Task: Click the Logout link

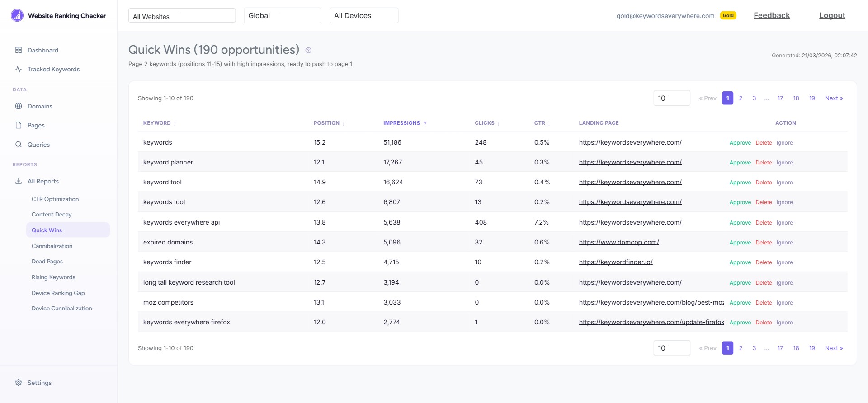Action: click(x=832, y=15)
